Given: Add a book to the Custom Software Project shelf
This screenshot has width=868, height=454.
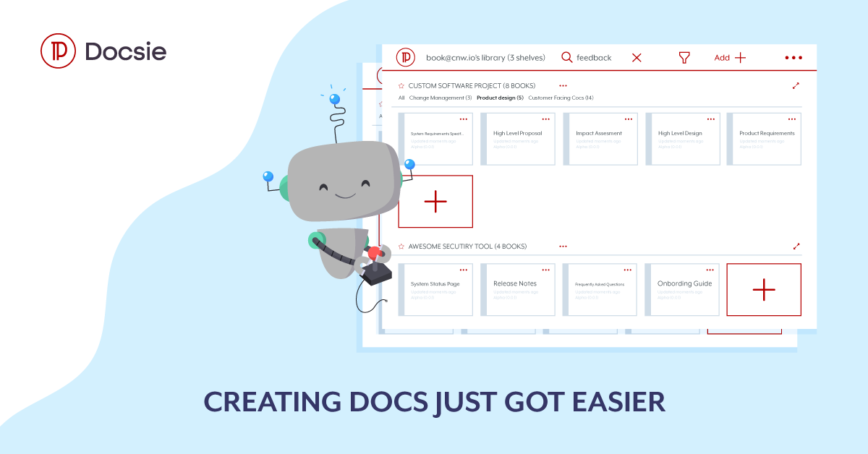Looking at the screenshot, I should point(435,202).
